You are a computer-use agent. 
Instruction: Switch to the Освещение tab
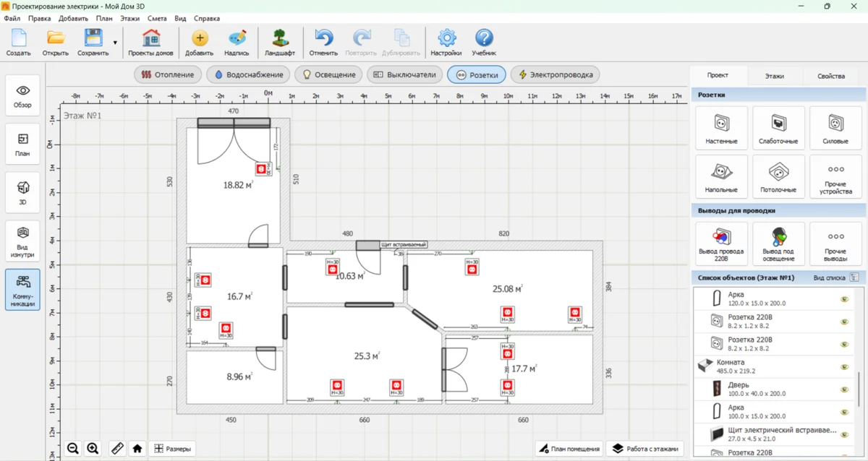tap(329, 74)
